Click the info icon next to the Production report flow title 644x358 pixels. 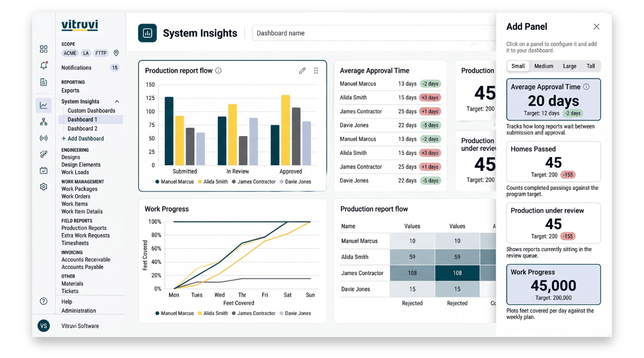point(218,71)
